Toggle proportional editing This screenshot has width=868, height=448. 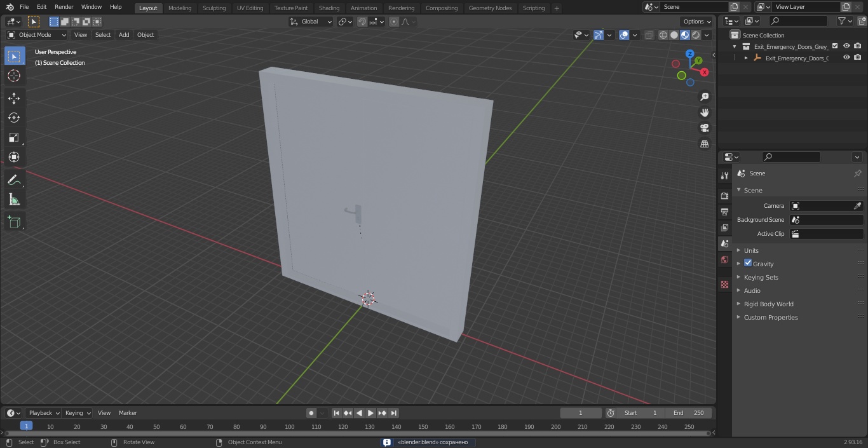[x=394, y=22]
